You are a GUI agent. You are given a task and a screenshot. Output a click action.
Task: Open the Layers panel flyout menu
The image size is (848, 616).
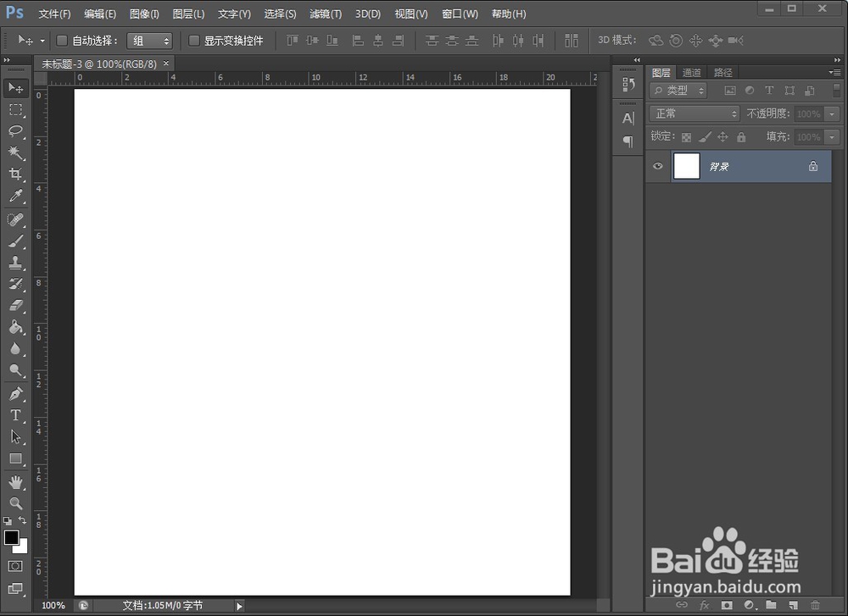tap(834, 72)
